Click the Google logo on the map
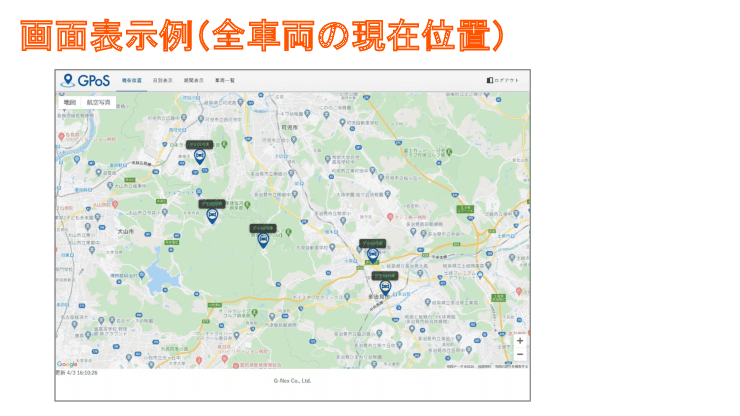 tap(67, 364)
